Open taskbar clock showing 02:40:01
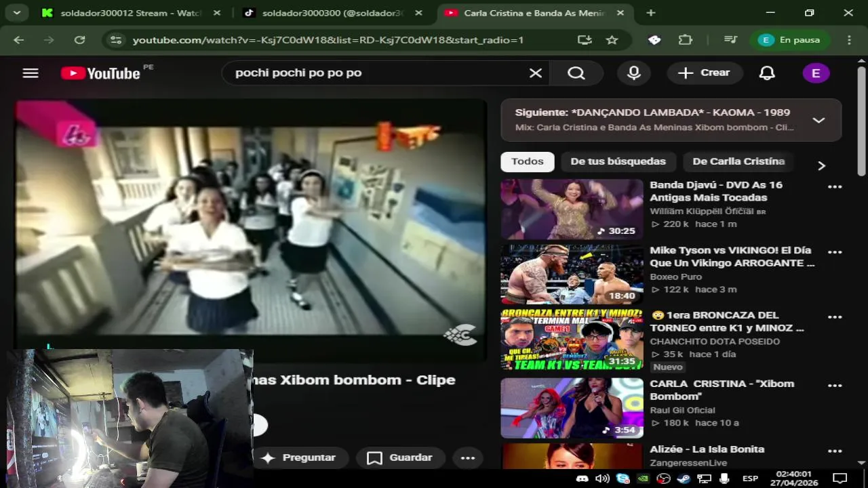The image size is (868, 488). [x=793, y=479]
